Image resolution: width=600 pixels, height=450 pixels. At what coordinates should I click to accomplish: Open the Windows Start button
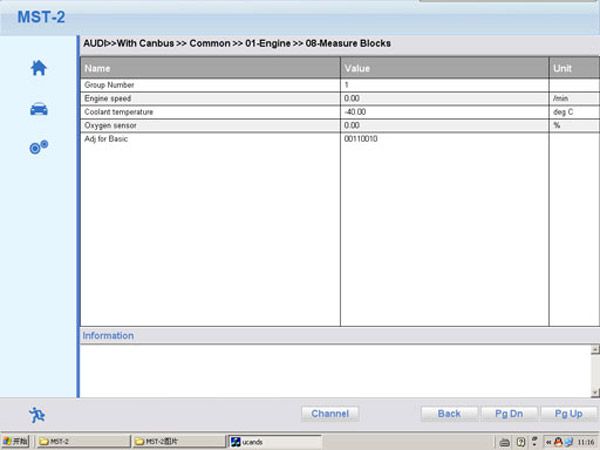tap(16, 441)
